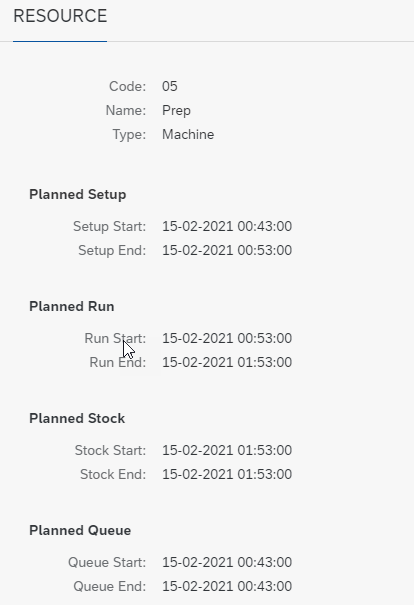Click the Stock End date value

(x=227, y=474)
